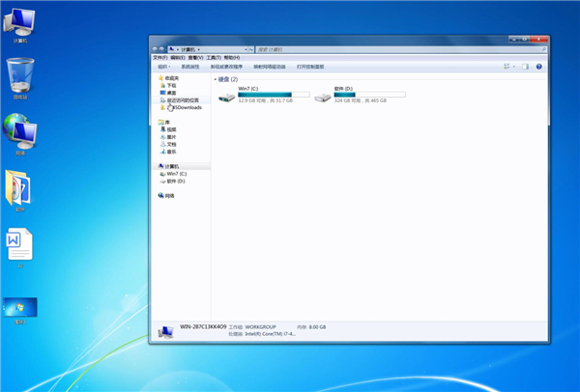
Task: Click the Help question mark icon
Action: pos(539,67)
